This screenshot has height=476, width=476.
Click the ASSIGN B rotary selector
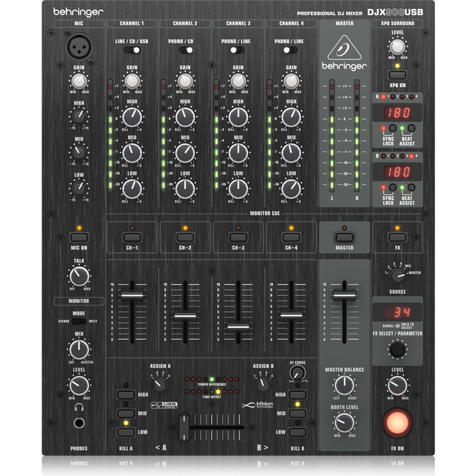point(263,385)
